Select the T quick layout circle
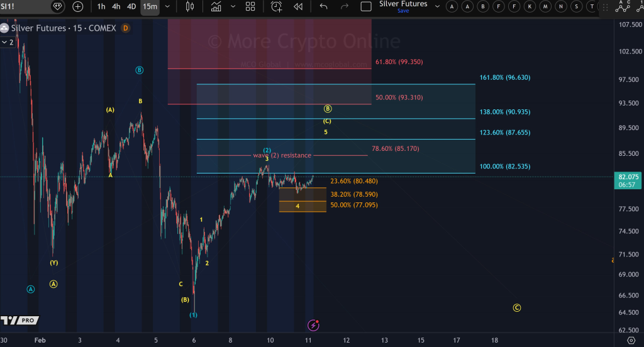The image size is (644, 347). [592, 6]
